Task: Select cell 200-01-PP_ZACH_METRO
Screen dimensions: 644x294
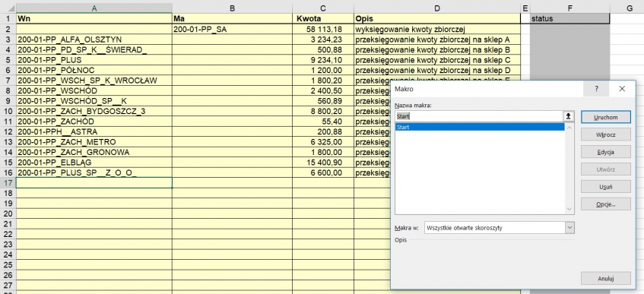Action: (94, 142)
